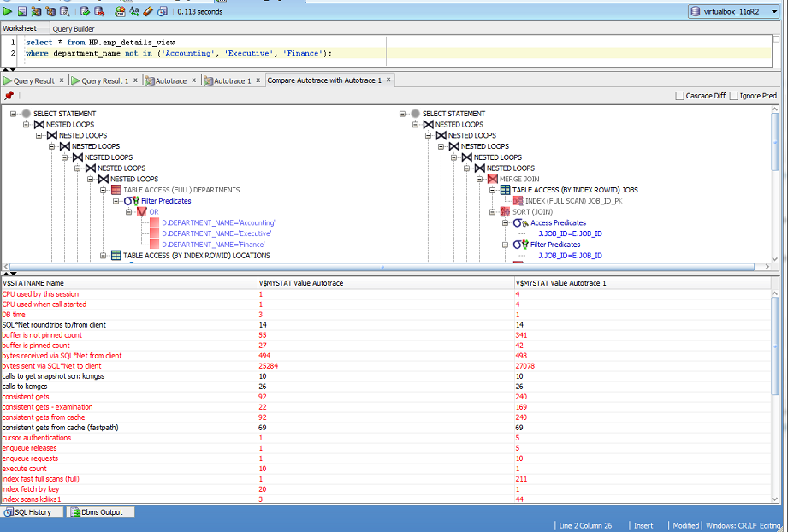Clear the worksheet with the eraser icon

click(x=148, y=11)
